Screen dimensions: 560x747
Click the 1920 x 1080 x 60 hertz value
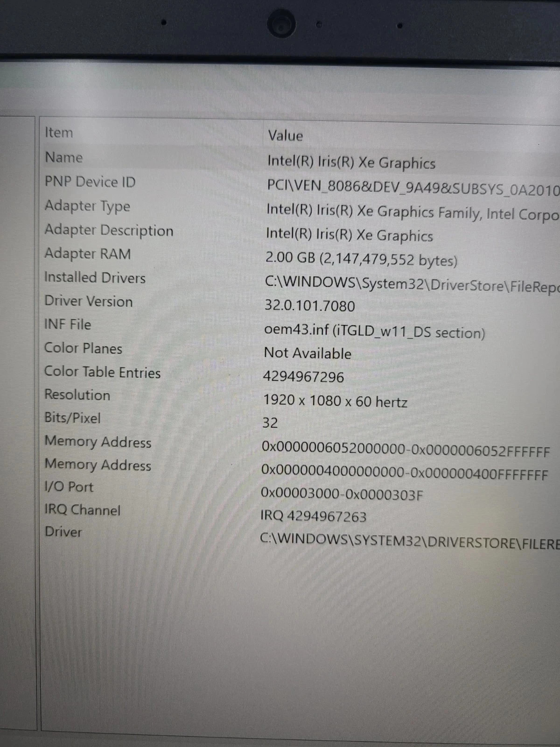coord(335,401)
